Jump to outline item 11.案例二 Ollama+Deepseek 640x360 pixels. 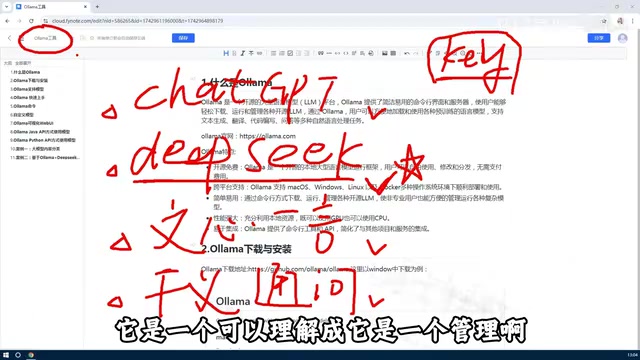[45, 157]
